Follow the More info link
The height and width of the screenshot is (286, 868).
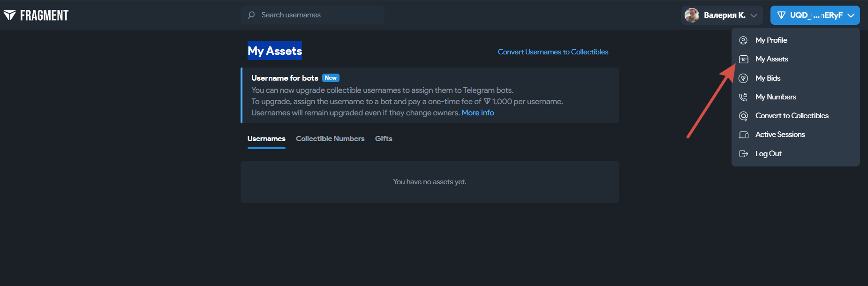point(478,113)
